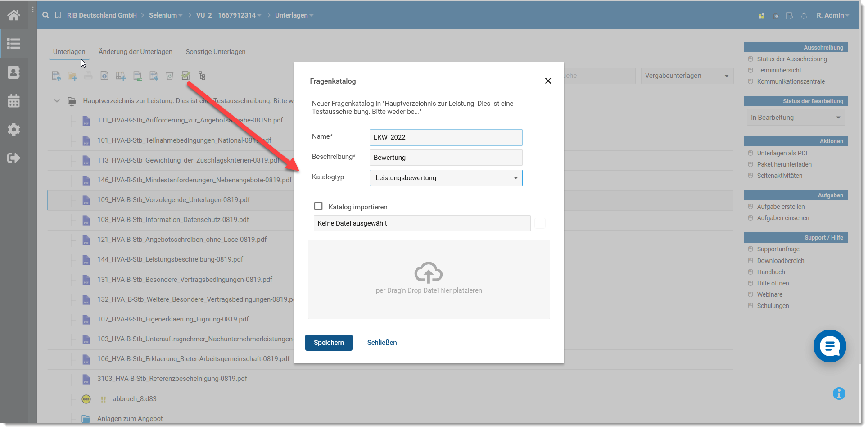Click the 'Keine Datei ausgewählt' file field

pyautogui.click(x=422, y=223)
